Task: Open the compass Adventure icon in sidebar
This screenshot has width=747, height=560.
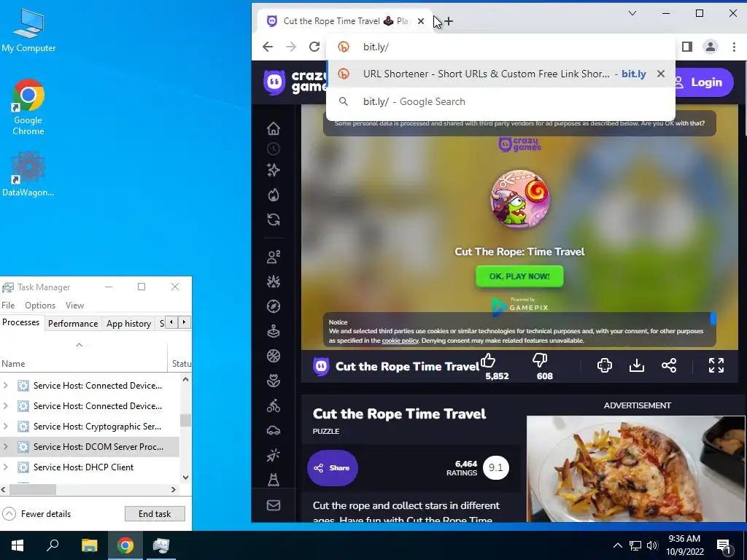Action: (274, 306)
